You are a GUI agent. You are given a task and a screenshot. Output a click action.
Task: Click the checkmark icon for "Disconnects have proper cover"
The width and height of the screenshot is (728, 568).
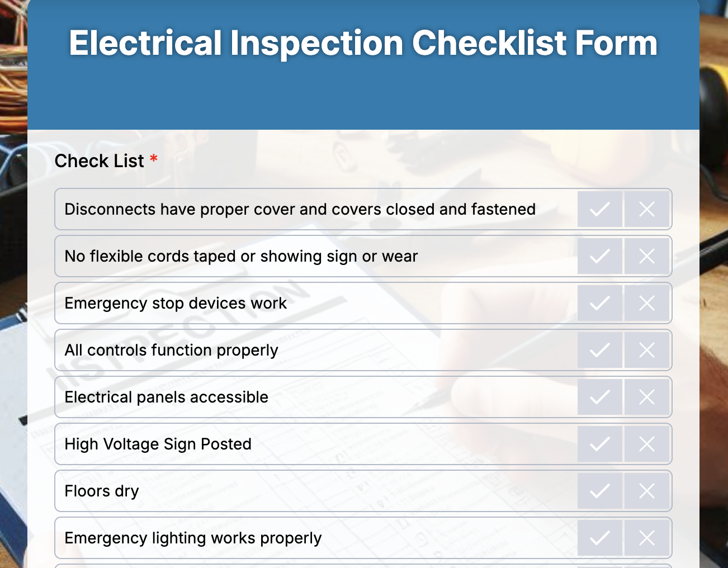pos(599,209)
